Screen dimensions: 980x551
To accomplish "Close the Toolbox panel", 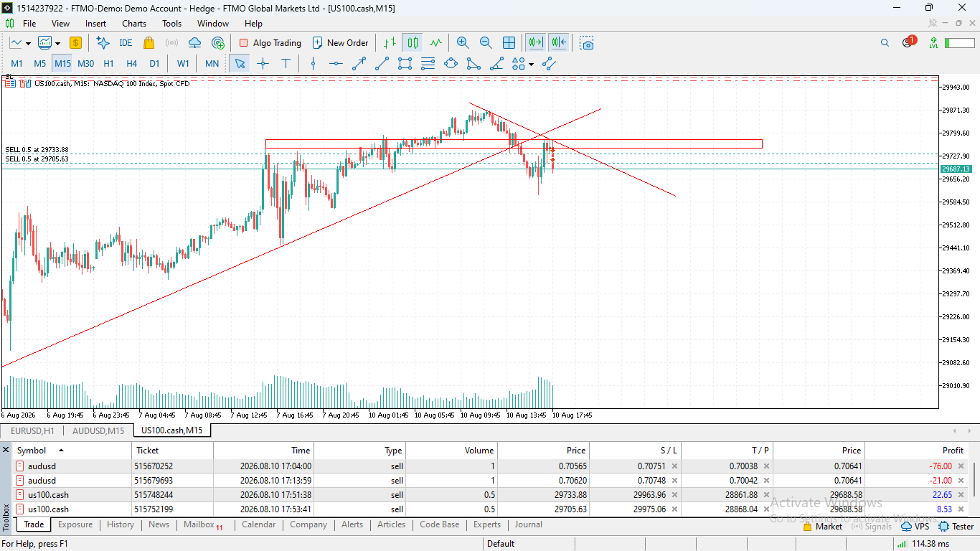I will tap(6, 450).
